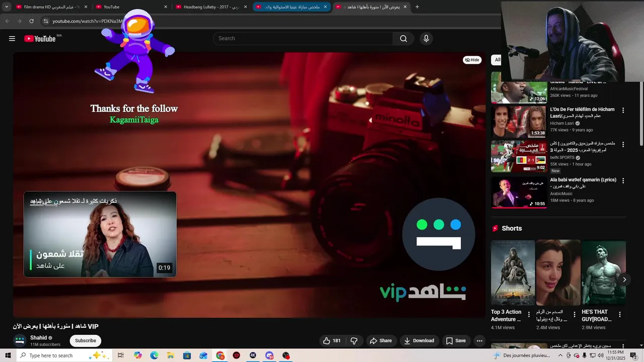
Task: Hide the end screen overlay
Action: click(472, 60)
